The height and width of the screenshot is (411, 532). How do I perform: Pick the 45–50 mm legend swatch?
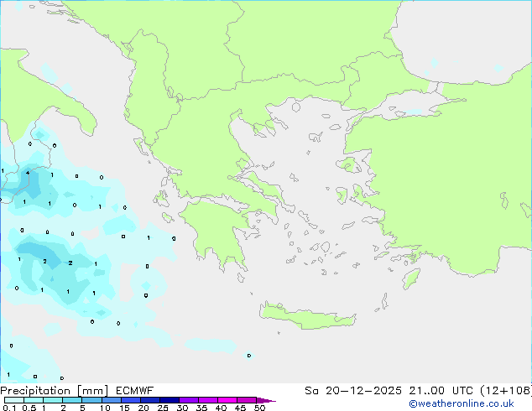pyautogui.click(x=247, y=400)
